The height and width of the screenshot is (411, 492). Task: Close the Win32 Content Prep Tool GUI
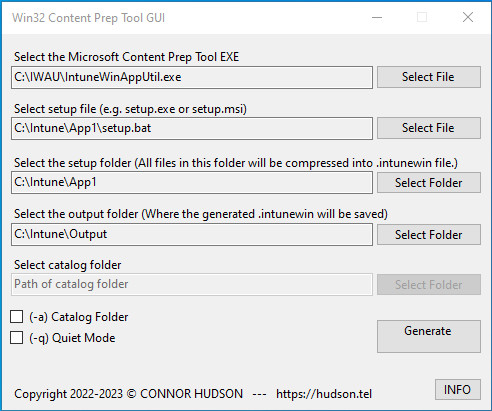[468, 17]
